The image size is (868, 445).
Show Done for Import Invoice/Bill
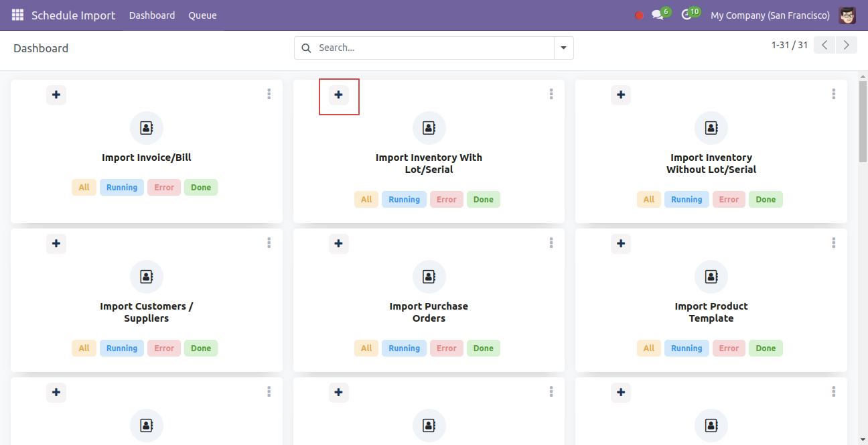click(201, 188)
